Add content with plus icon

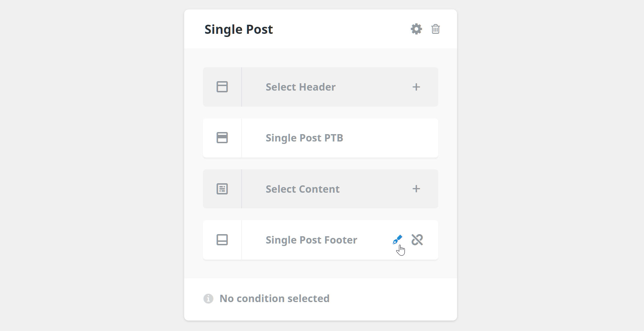coord(416,189)
